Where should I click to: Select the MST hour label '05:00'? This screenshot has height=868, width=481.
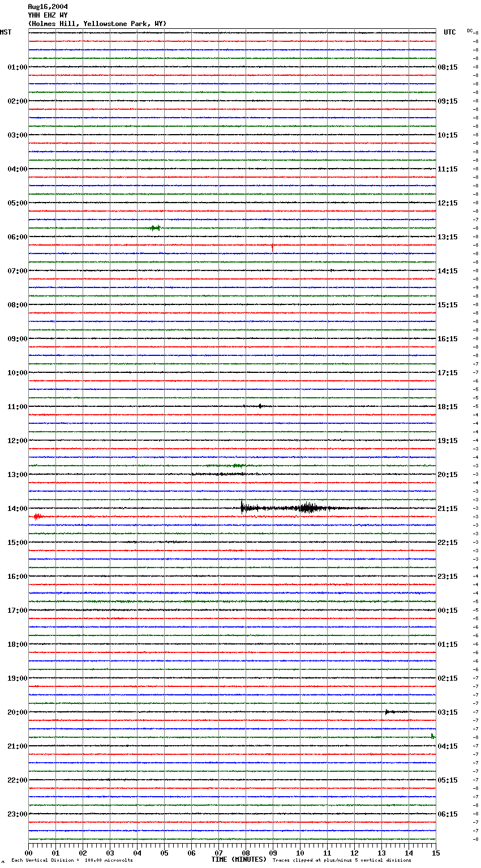point(18,203)
